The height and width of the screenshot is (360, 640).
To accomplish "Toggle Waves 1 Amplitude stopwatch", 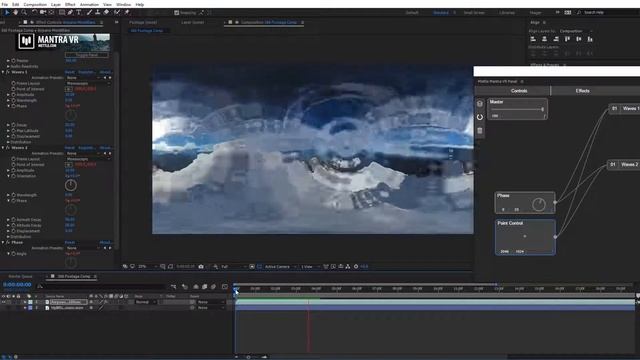I will [13, 95].
